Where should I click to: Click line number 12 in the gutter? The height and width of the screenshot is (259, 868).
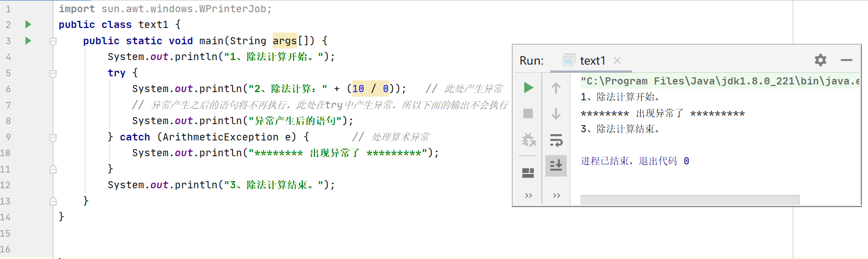[6, 185]
